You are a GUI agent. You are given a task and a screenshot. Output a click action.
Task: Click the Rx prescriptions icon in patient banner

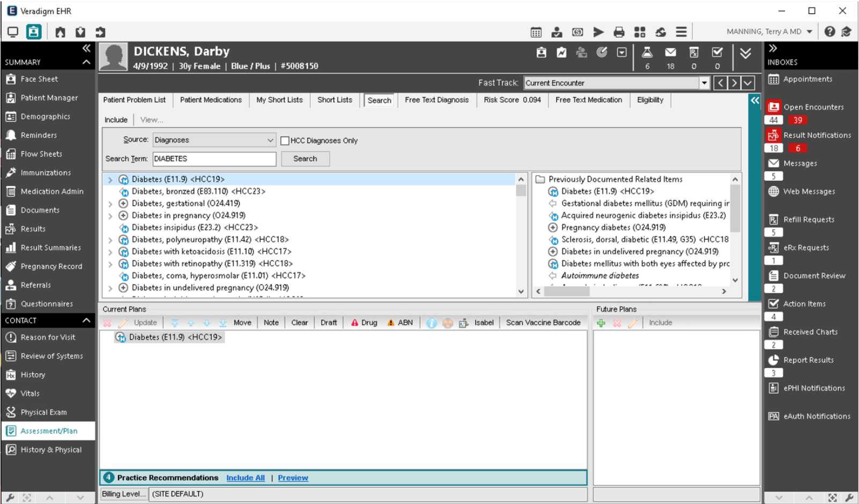(x=694, y=53)
